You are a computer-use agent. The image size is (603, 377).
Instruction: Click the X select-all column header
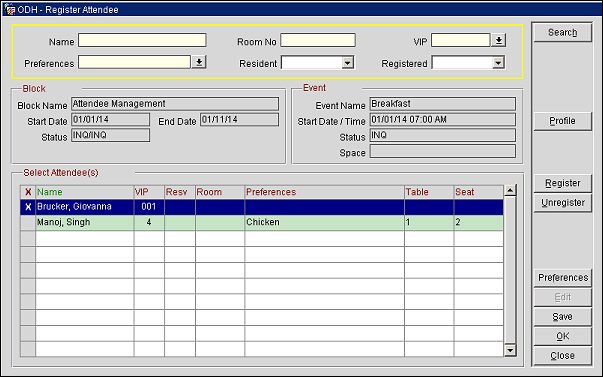pyautogui.click(x=28, y=192)
